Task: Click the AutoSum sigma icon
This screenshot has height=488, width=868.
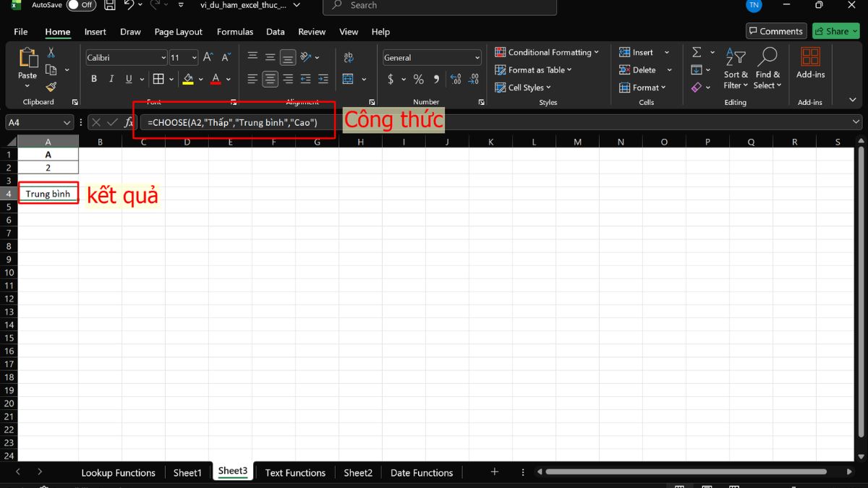Action: 697,52
